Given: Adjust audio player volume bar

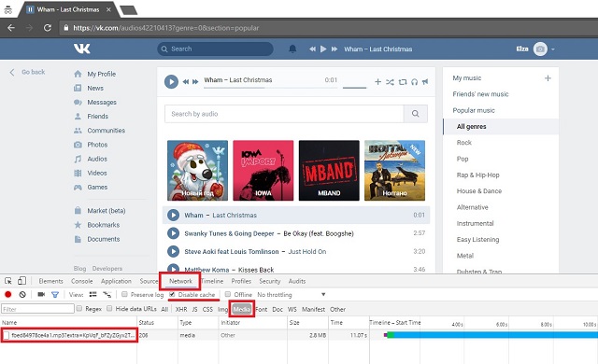Looking at the screenshot, I should coord(354,88).
